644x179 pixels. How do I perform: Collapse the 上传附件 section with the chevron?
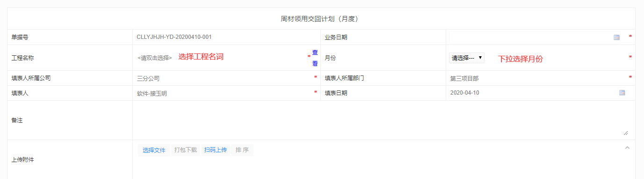click(627, 148)
